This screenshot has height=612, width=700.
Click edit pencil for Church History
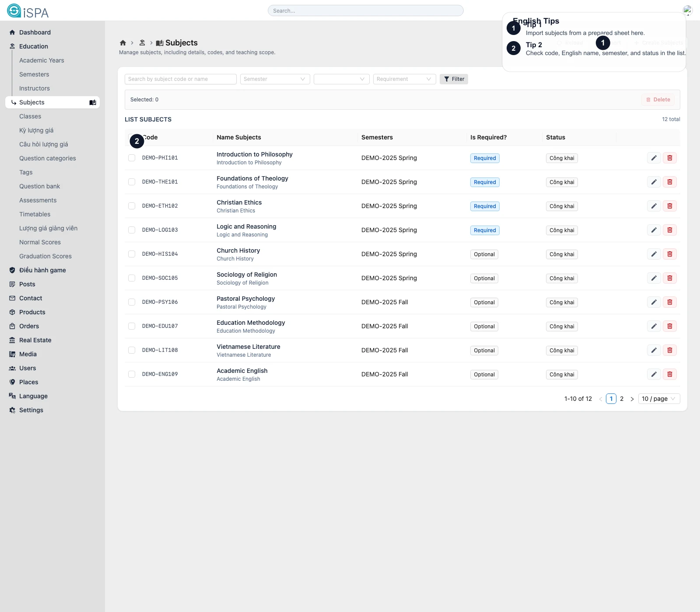[x=654, y=254]
